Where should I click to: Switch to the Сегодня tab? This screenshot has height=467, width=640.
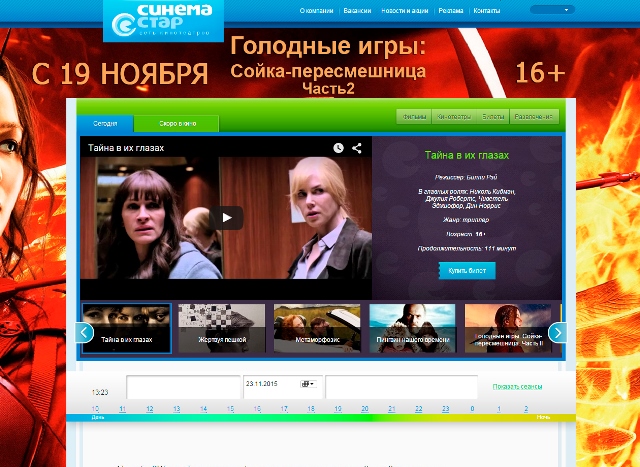(105, 123)
